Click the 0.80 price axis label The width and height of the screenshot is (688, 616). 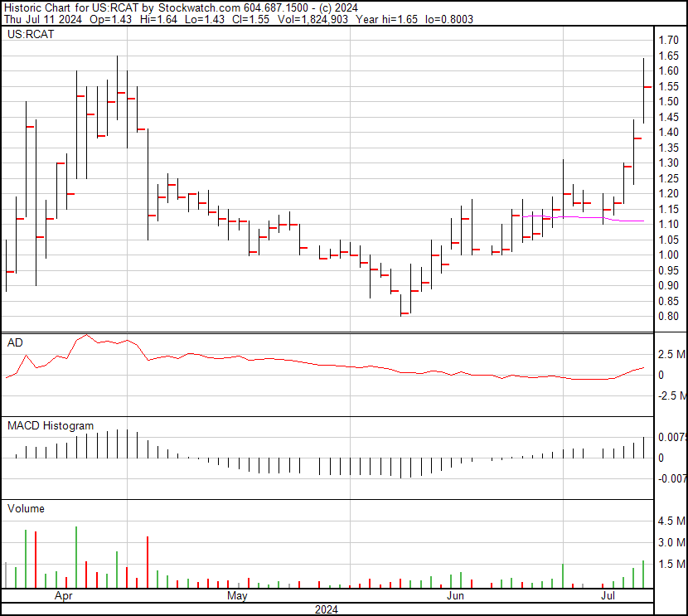pos(668,317)
